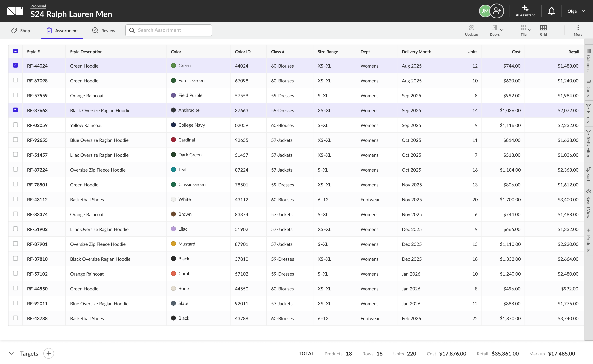593x364 pixels.
Task: Open the Saved Views eye panel
Action: tap(588, 191)
